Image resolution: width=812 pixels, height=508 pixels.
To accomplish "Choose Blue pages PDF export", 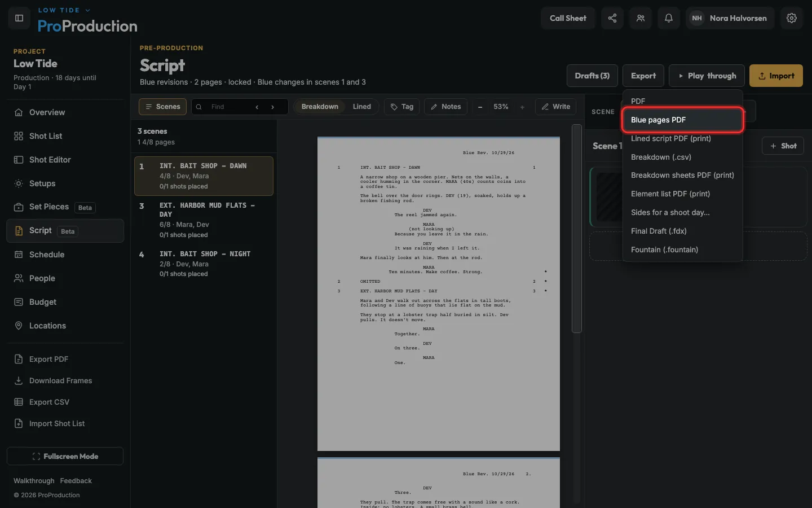I will point(683,120).
